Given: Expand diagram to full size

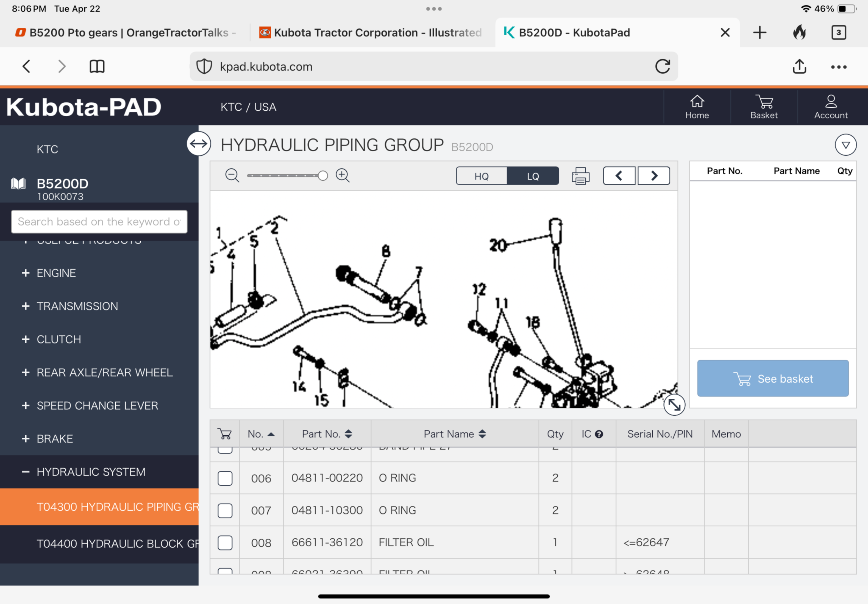Looking at the screenshot, I should tap(674, 404).
